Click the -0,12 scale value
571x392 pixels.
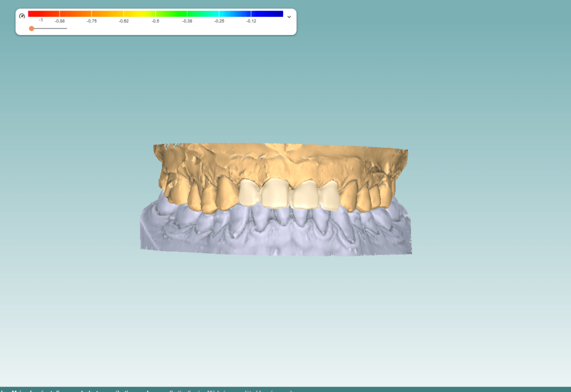pos(251,21)
